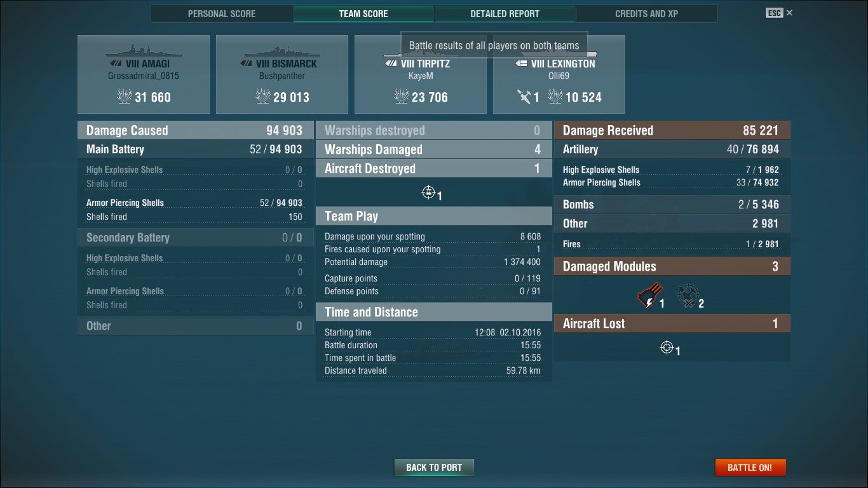Click the Main Battery row

196,149
